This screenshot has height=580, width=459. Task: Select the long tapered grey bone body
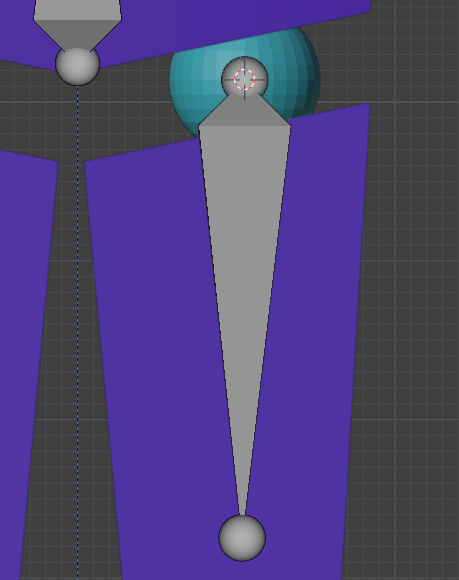pos(244,296)
